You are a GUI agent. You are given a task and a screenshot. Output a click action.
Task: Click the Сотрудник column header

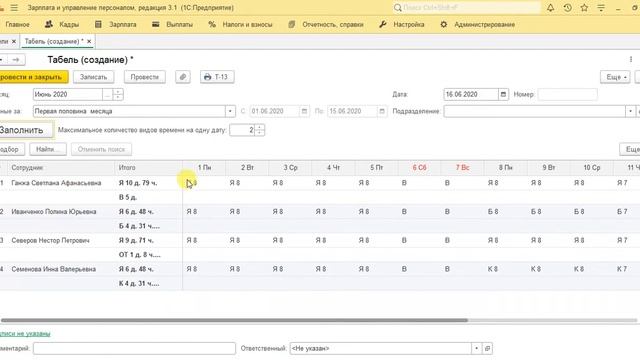point(61,168)
